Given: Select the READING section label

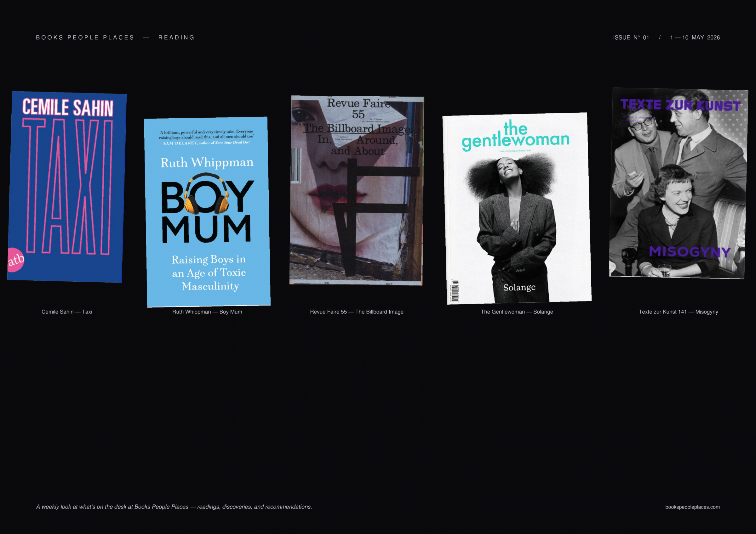Looking at the screenshot, I should click(x=176, y=37).
